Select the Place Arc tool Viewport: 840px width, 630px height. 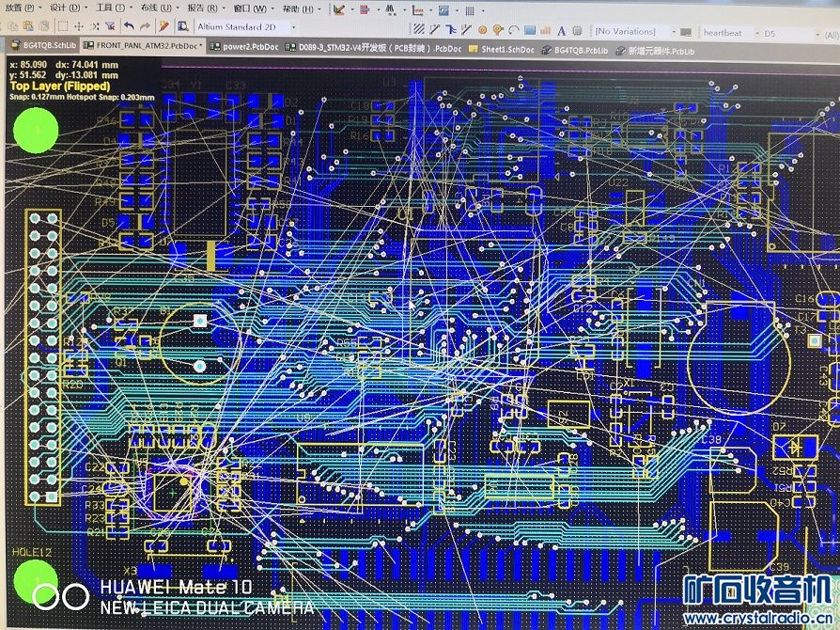[514, 30]
